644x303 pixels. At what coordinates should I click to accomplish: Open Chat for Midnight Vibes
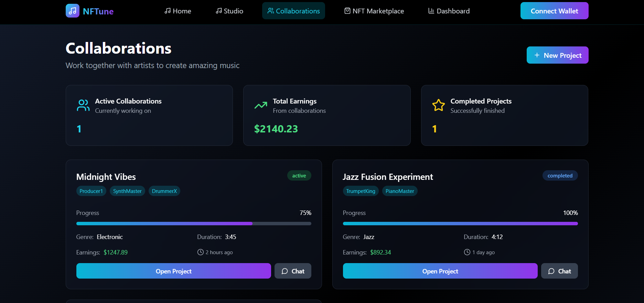pyautogui.click(x=293, y=271)
